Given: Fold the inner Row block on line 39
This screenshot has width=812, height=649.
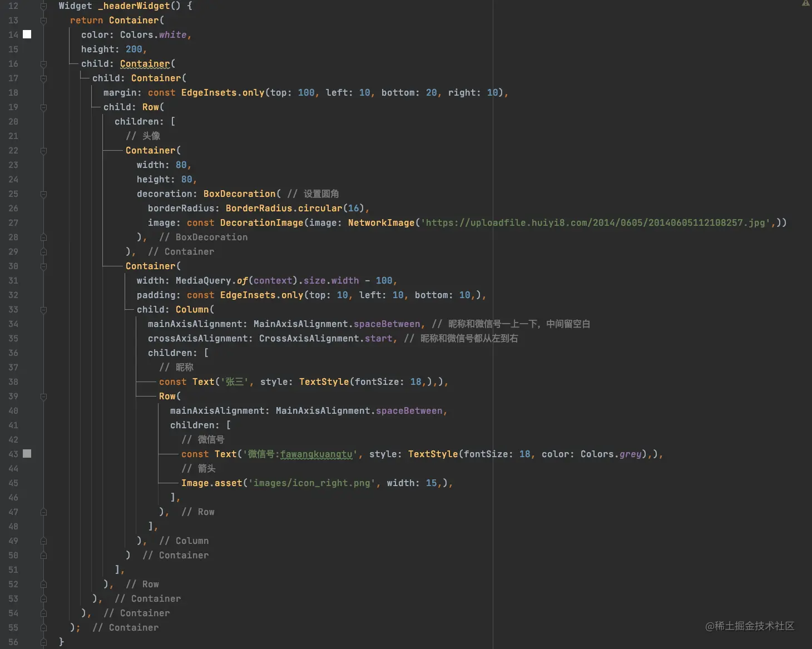Looking at the screenshot, I should (43, 397).
